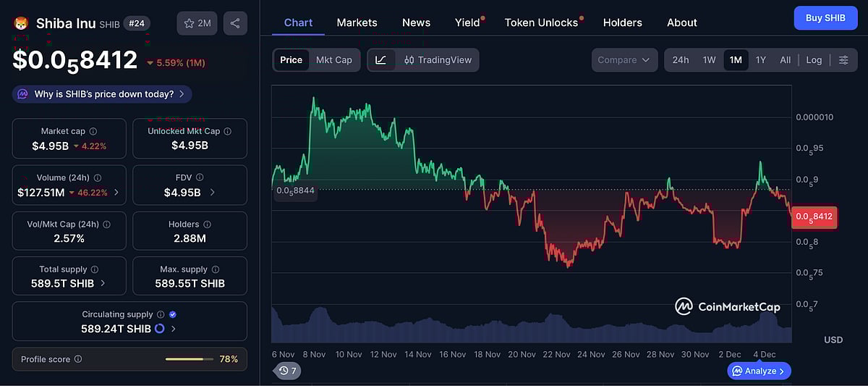
Task: Expand FDV details chevron
Action: pyautogui.click(x=212, y=193)
